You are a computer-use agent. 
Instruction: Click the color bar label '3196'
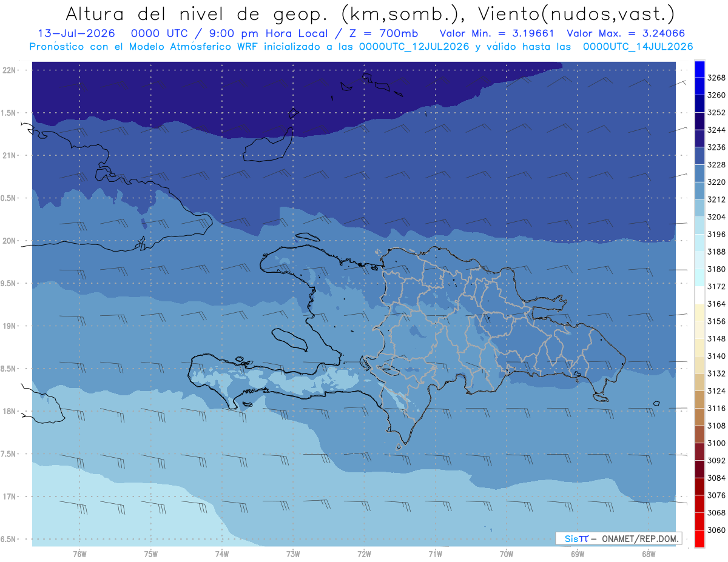click(x=716, y=234)
